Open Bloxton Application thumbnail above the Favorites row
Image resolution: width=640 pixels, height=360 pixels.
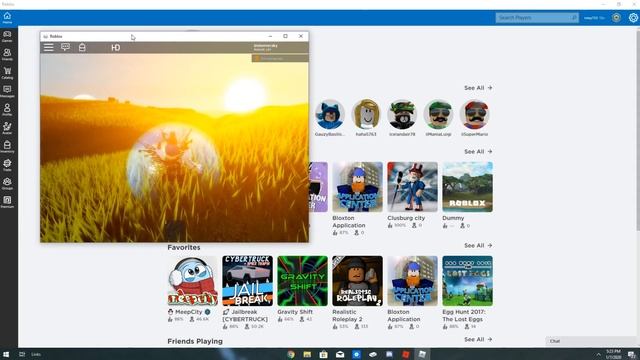[x=358, y=187]
